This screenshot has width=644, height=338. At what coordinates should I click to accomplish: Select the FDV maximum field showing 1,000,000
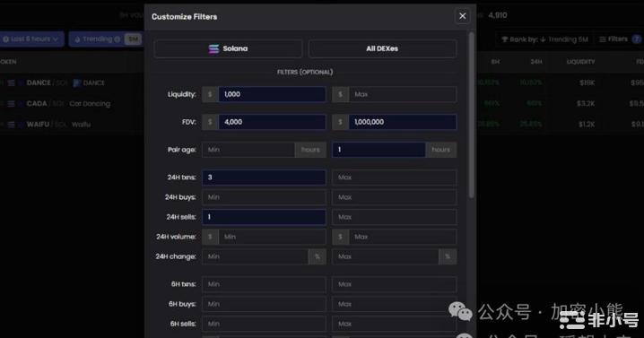pyautogui.click(x=402, y=122)
